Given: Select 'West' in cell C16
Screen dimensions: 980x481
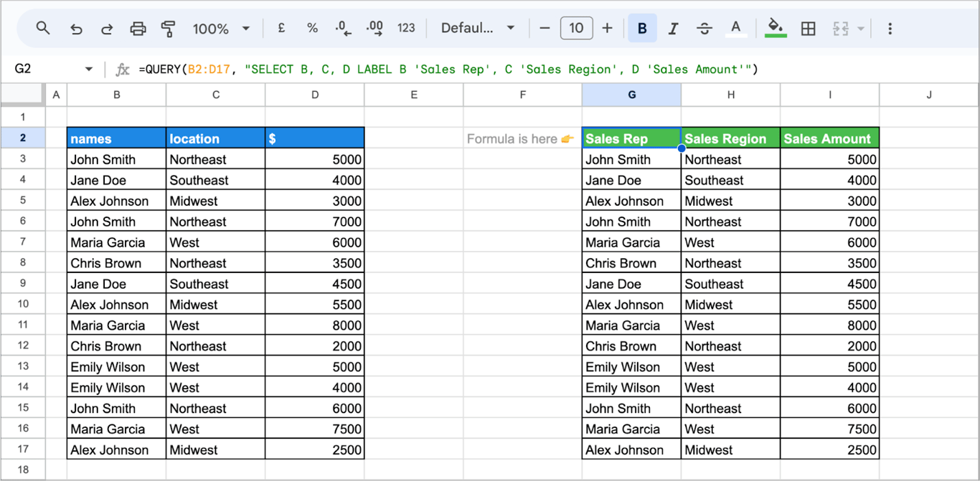Looking at the screenshot, I should (x=216, y=429).
